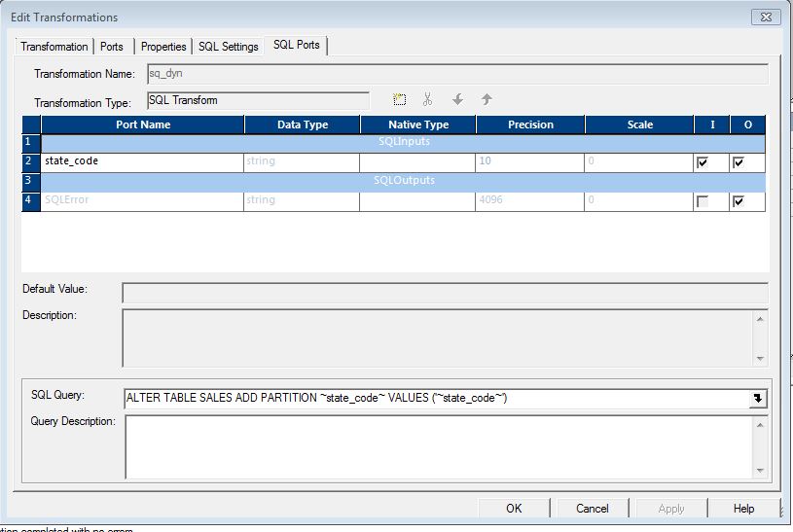Screen dimensions: 793x532
Task: Click the OK button
Action: pos(514,509)
